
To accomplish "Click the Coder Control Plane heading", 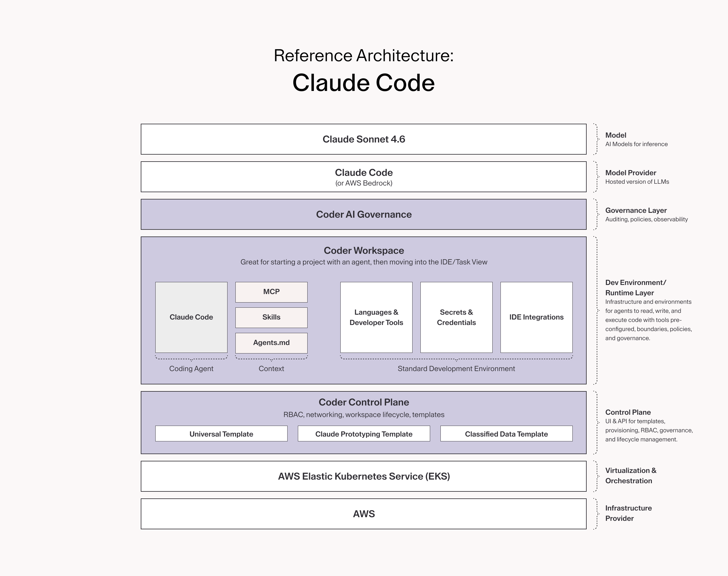I will (x=364, y=402).
